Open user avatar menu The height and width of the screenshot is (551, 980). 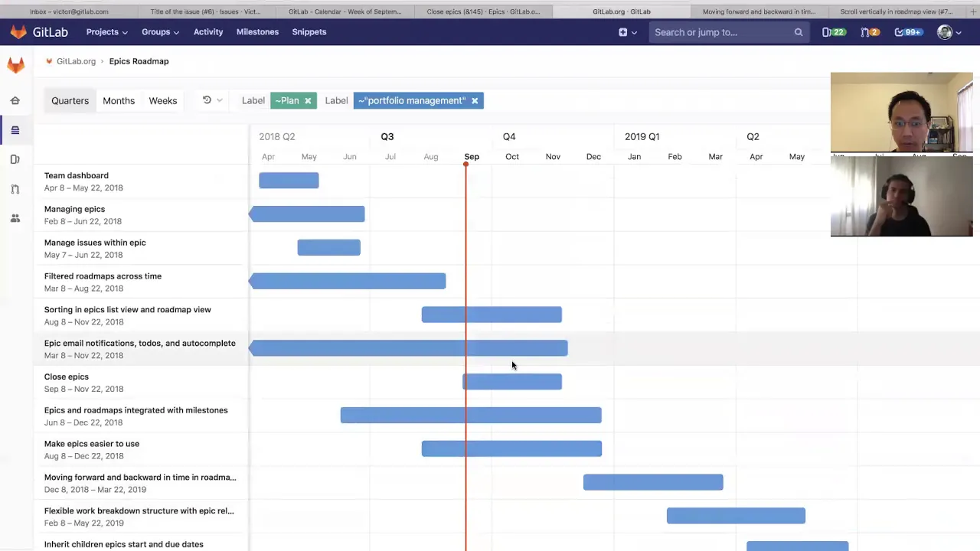click(x=945, y=32)
